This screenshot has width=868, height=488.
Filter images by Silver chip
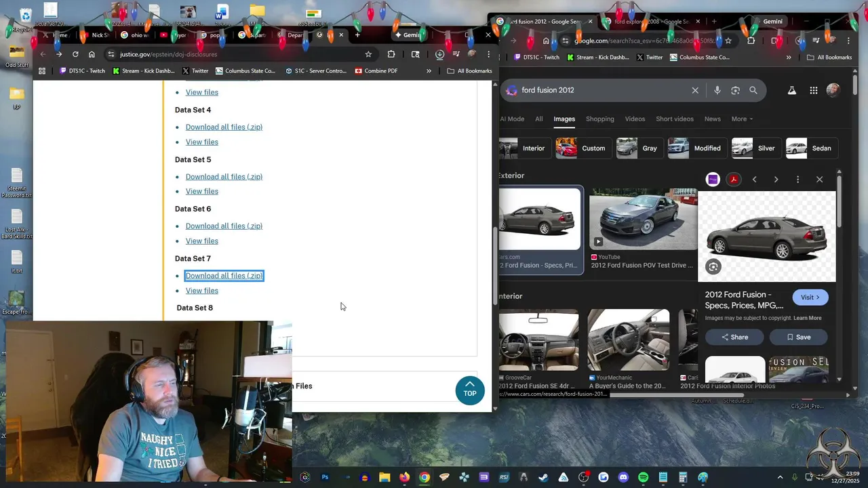point(755,148)
